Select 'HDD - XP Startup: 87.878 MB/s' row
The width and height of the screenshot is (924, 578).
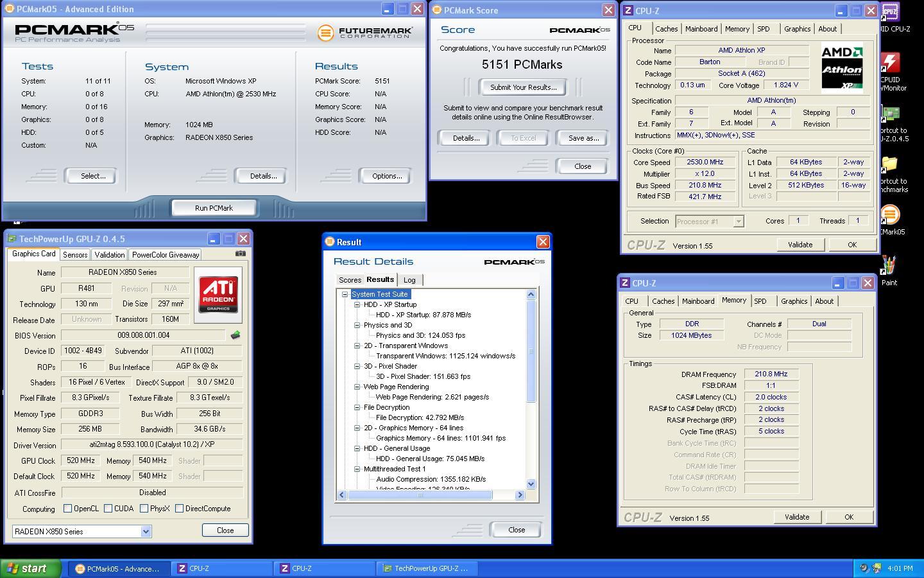[424, 315]
